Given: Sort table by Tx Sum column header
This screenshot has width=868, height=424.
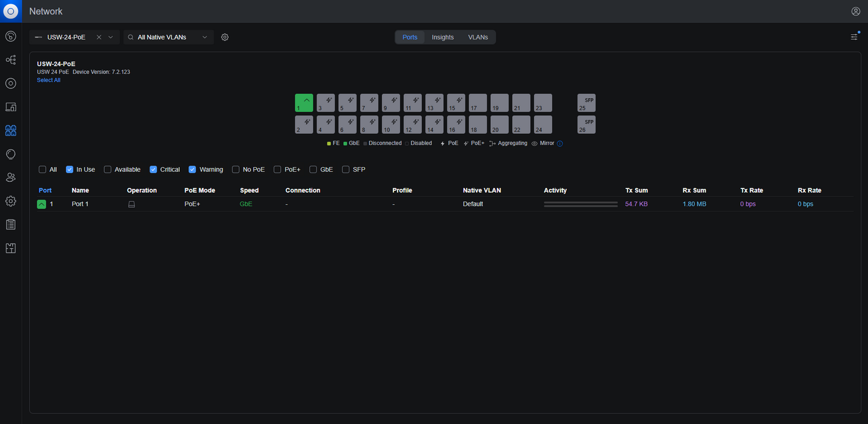Looking at the screenshot, I should [x=637, y=190].
